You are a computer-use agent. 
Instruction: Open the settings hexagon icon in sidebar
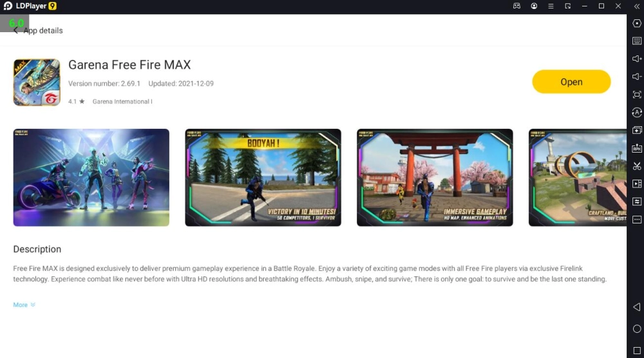point(637,23)
